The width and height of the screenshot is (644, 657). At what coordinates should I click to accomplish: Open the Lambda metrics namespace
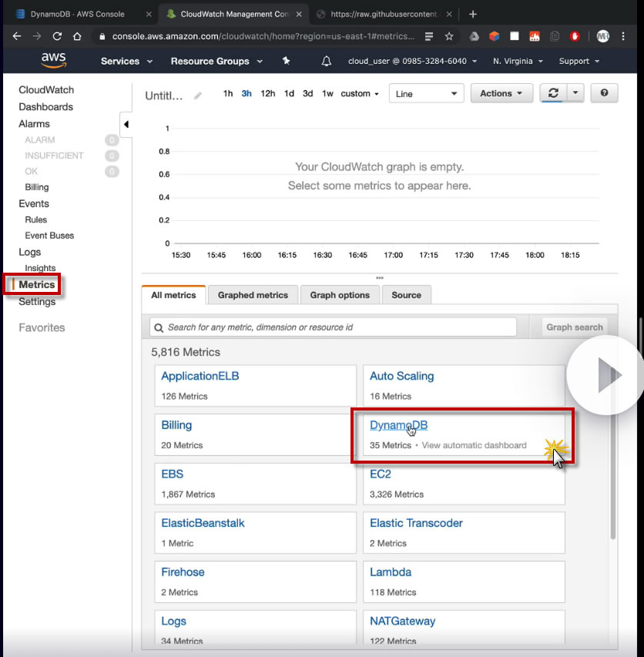tap(390, 572)
